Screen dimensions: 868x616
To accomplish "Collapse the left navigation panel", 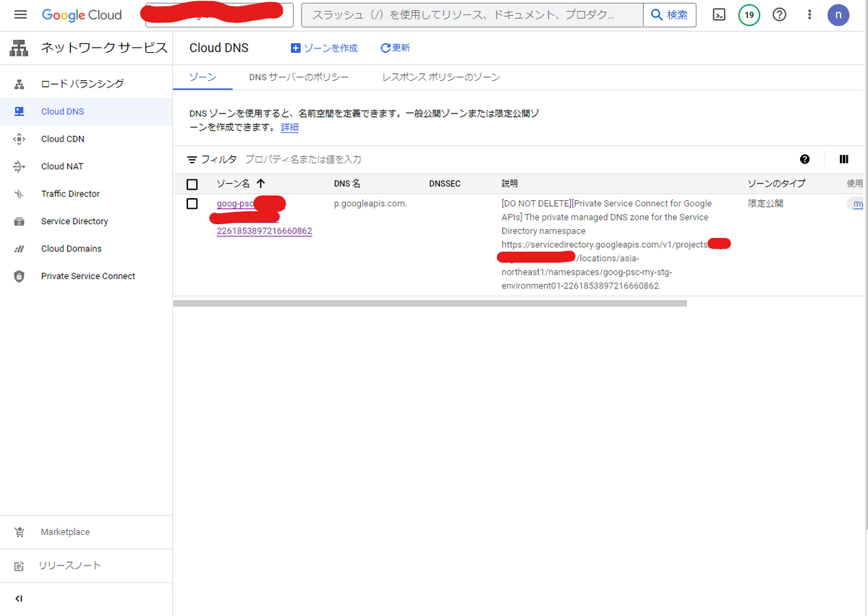I will 19,599.
